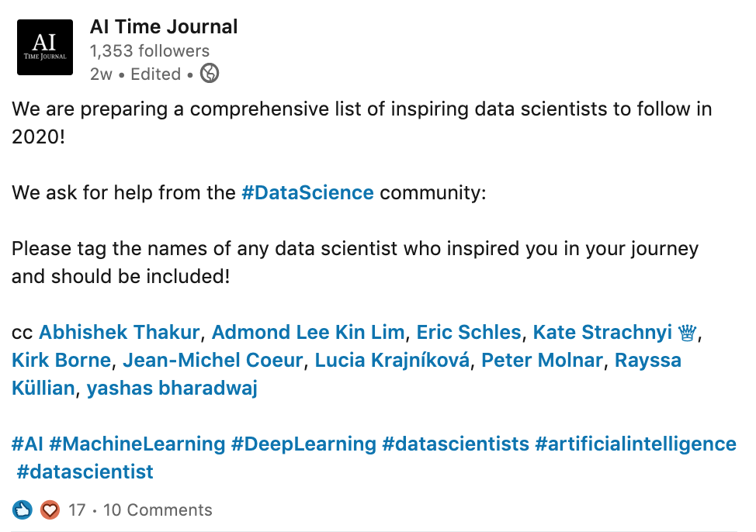Click the red heart love reaction icon
The image size is (756, 532).
coord(50,510)
